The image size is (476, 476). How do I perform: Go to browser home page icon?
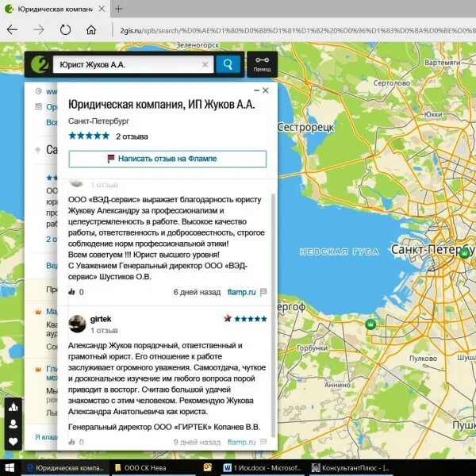(91, 30)
